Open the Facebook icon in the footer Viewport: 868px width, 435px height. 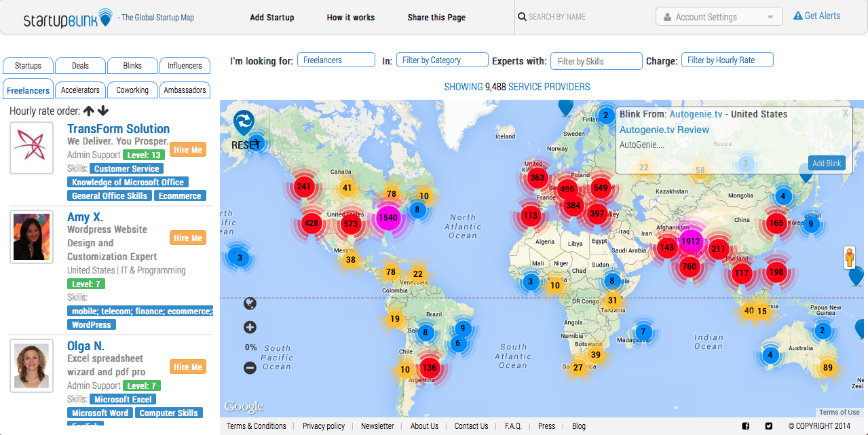coord(746,426)
